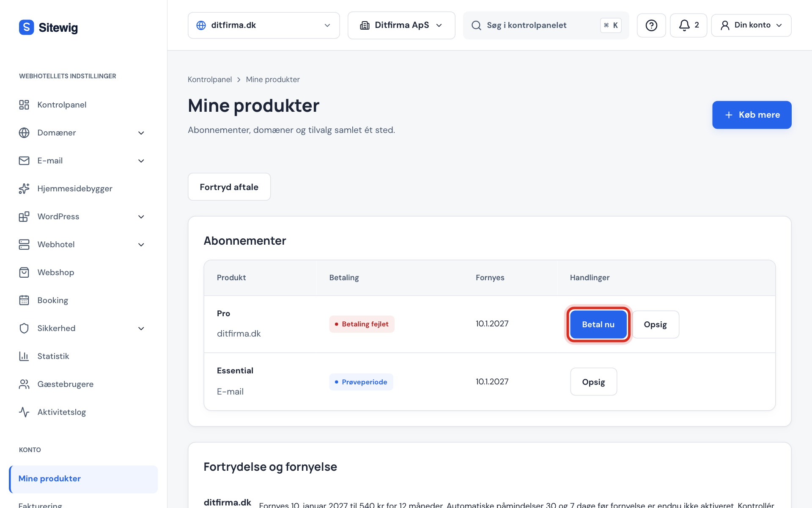Screen dimensions: 812x508
Task: Click the Domæner globe icon in sidebar
Action: tap(24, 133)
